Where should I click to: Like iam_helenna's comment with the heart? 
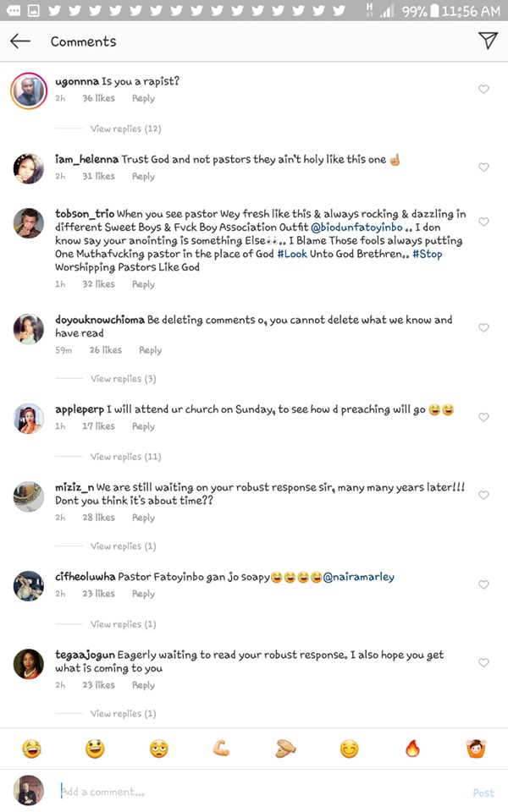pyautogui.click(x=483, y=167)
